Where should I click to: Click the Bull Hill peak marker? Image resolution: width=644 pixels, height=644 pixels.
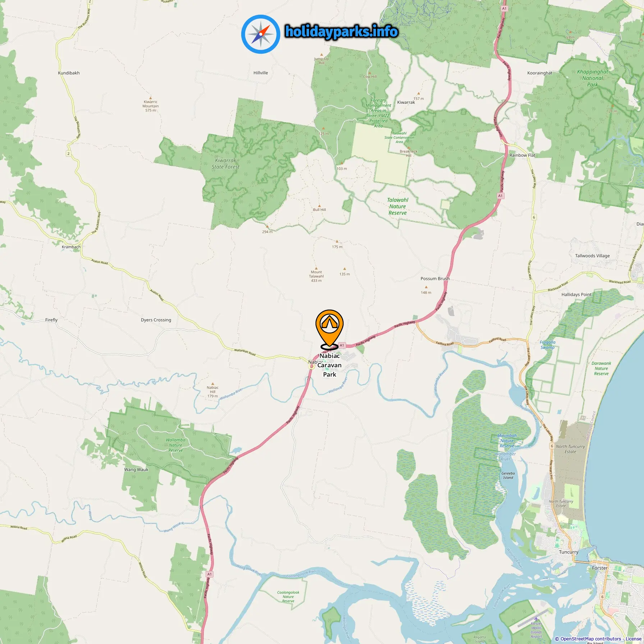tap(319, 206)
